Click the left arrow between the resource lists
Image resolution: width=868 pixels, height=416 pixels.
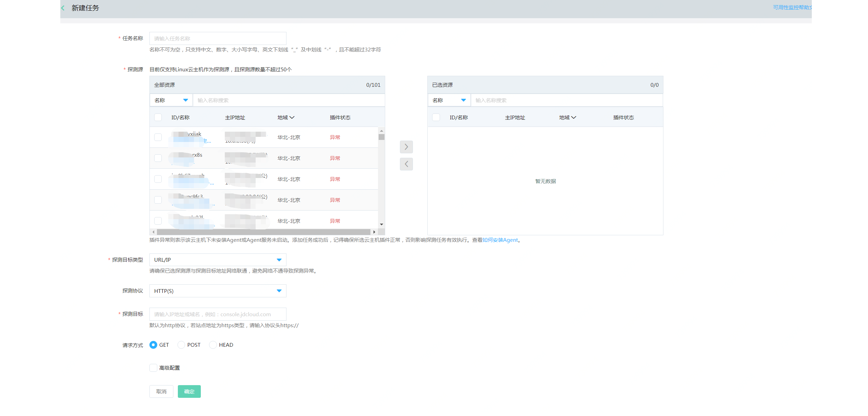pos(406,164)
